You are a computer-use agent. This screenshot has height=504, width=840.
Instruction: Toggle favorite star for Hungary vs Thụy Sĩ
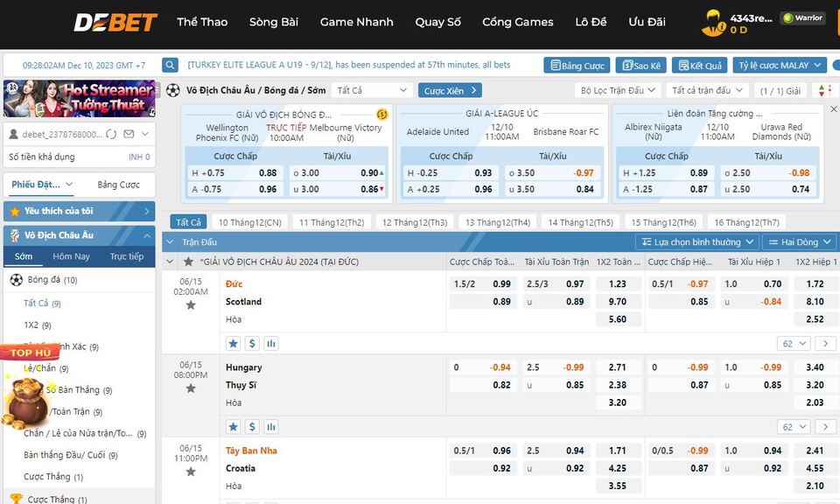tap(191, 388)
